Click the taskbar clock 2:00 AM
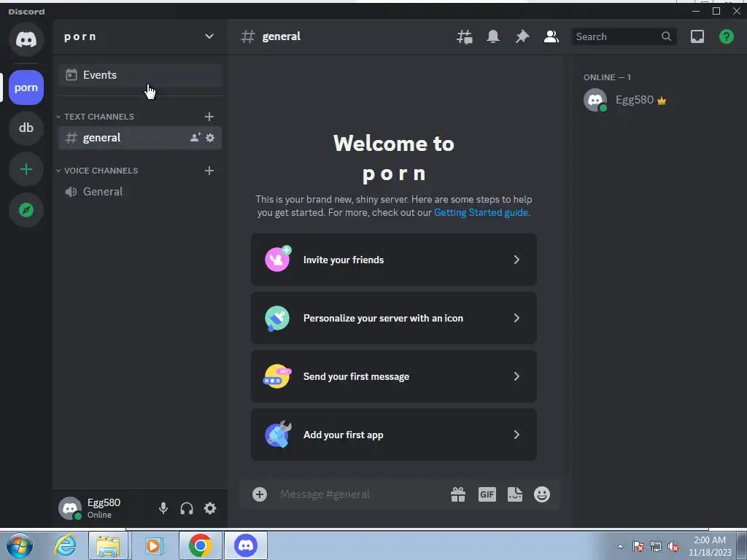747x560 pixels. click(x=710, y=546)
